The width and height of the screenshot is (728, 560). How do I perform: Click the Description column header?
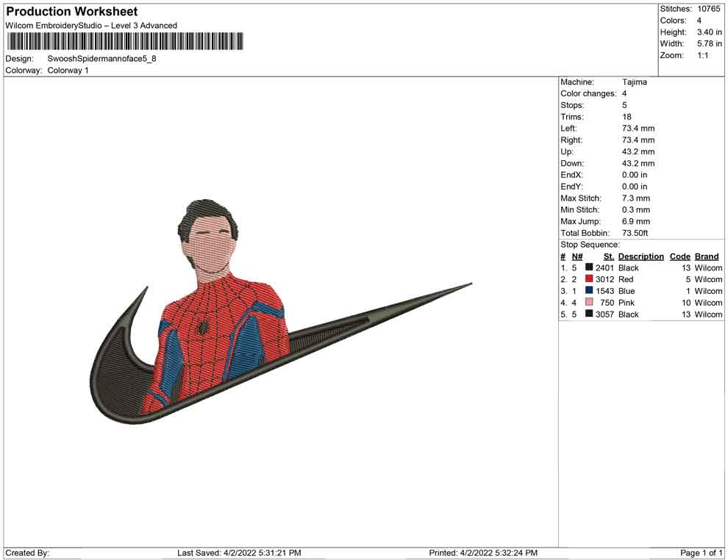[x=641, y=256]
